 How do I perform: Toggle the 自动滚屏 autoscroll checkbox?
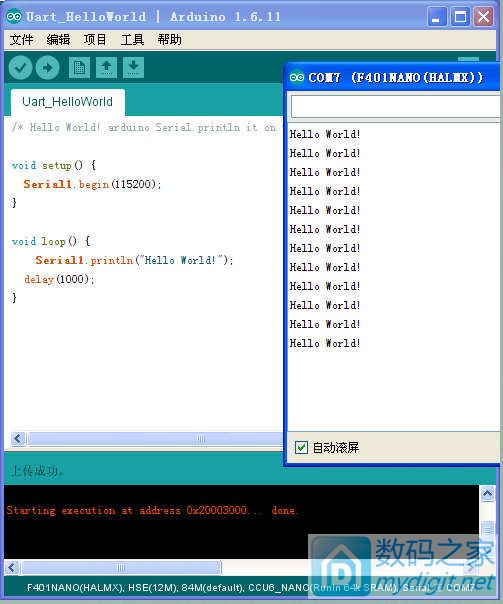[x=301, y=447]
